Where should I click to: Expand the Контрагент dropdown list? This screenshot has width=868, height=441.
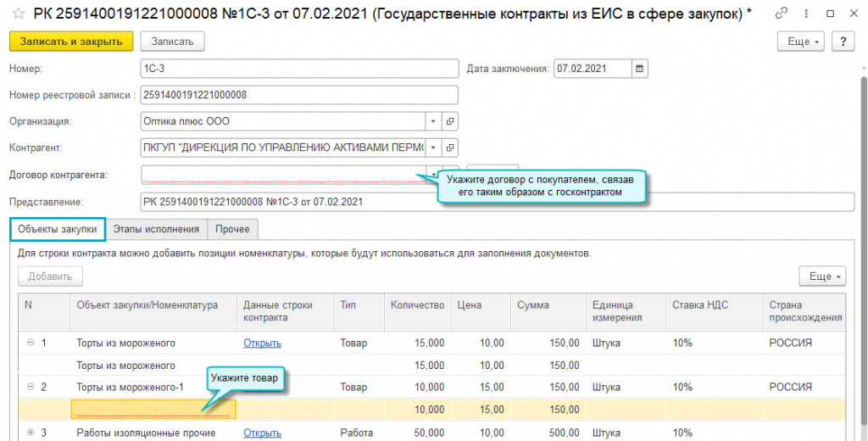(x=433, y=148)
